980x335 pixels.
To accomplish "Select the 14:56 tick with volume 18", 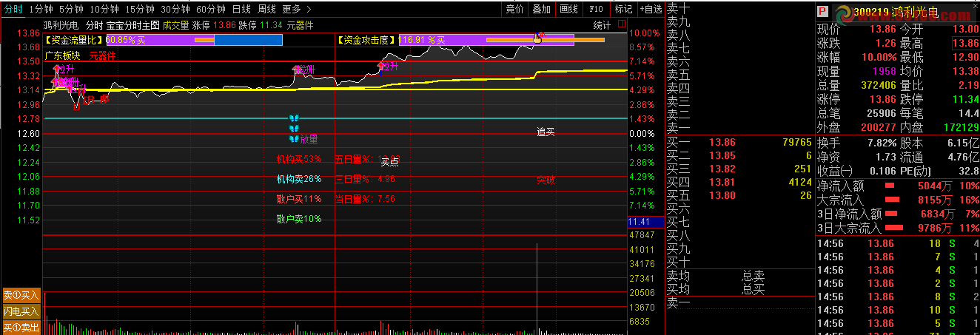I will pos(898,243).
